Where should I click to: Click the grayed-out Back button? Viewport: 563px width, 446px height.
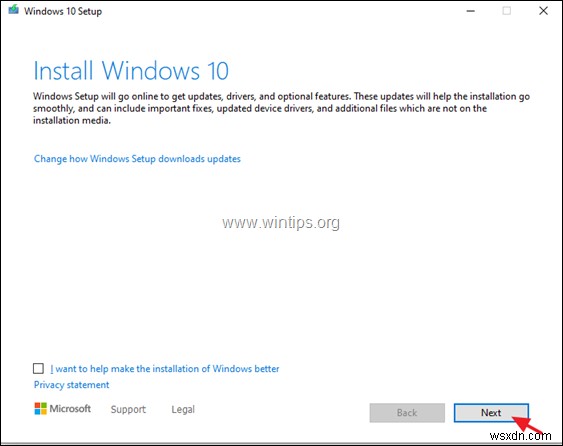click(407, 413)
